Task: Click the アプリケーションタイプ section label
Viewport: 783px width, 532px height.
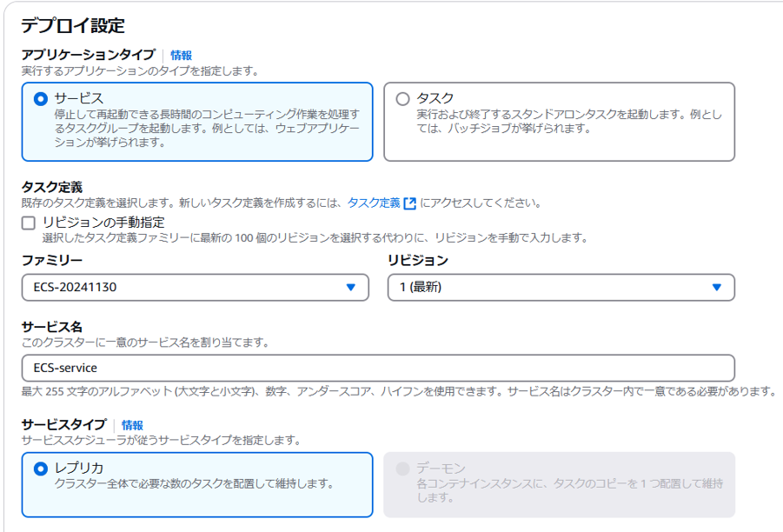Action: pyautogui.click(x=89, y=55)
